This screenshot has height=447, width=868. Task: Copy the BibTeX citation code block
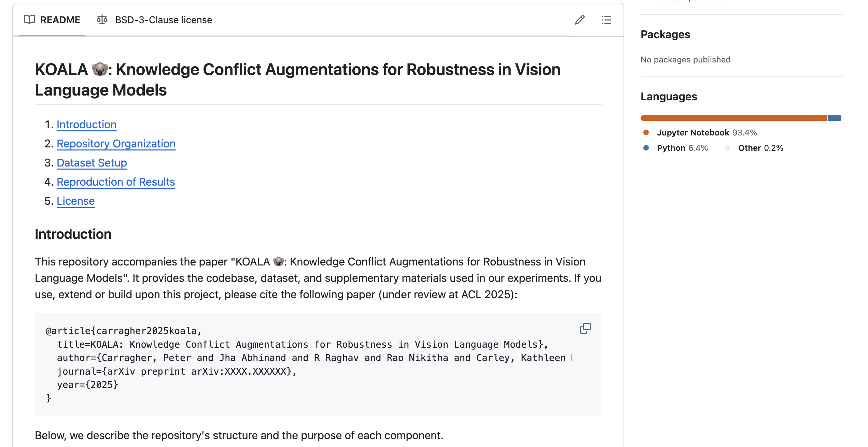click(x=585, y=328)
